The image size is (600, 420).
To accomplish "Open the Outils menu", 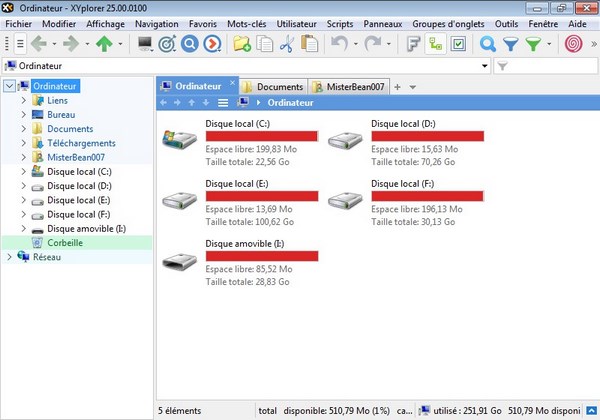I will point(506,24).
